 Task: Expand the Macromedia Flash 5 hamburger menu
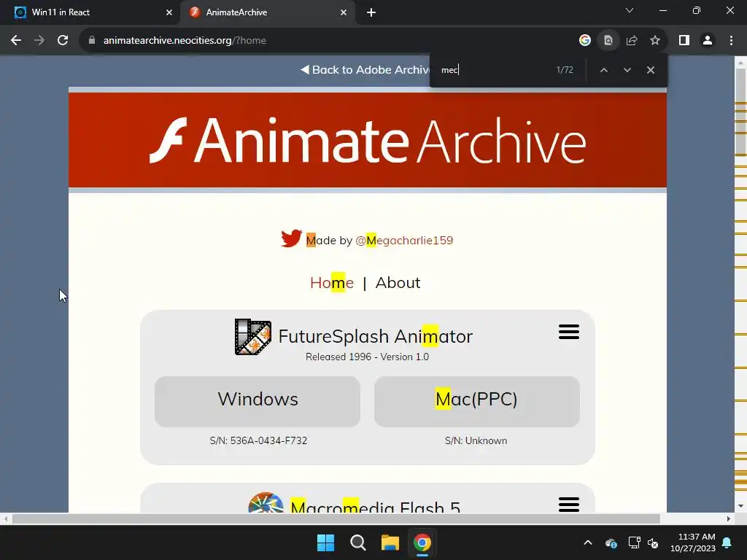(569, 505)
